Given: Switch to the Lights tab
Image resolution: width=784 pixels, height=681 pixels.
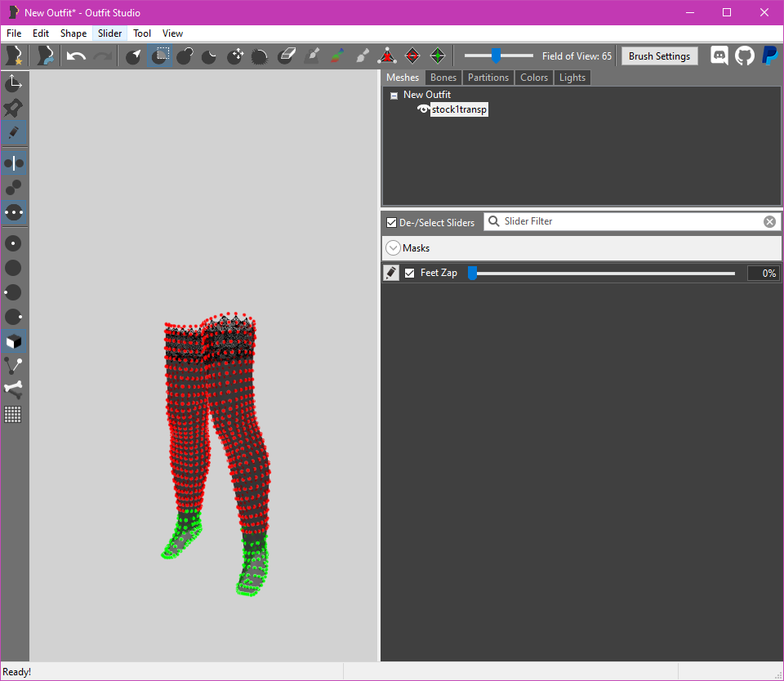Looking at the screenshot, I should click(572, 78).
